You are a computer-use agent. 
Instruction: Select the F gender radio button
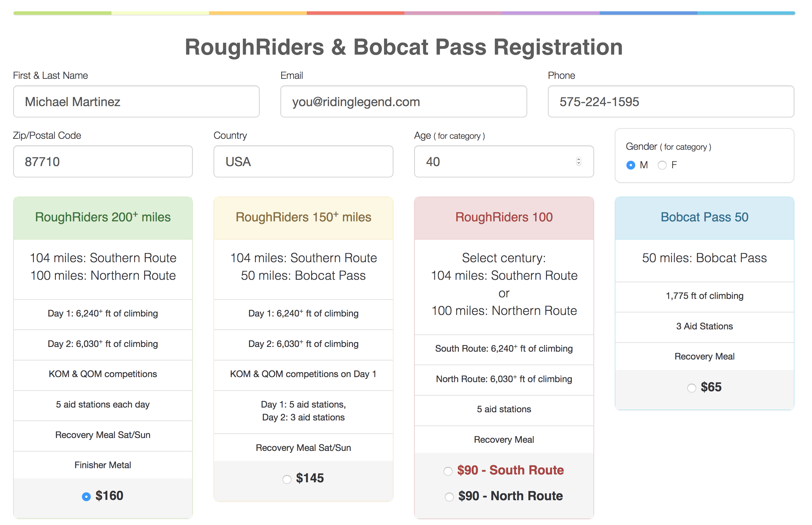click(662, 165)
